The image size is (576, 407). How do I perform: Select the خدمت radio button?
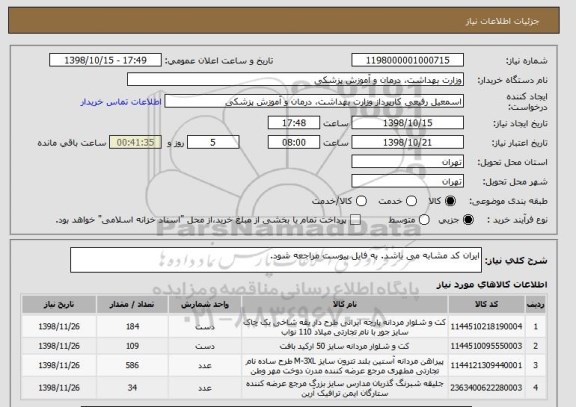(x=411, y=201)
